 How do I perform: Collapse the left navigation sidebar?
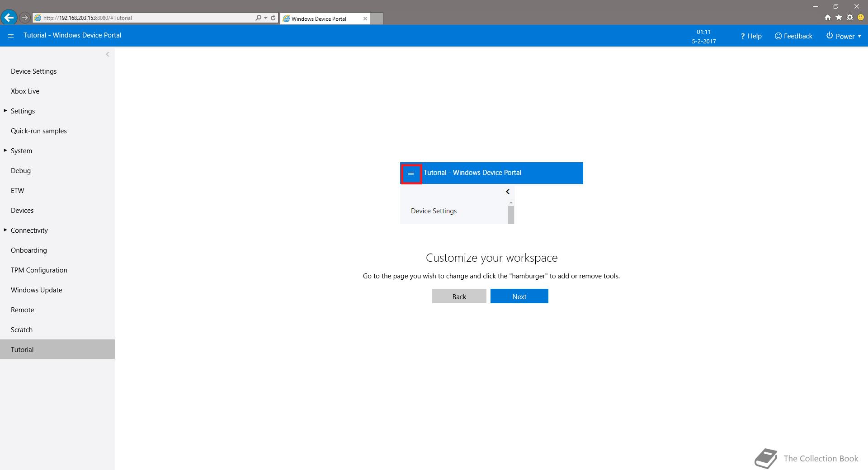(x=108, y=54)
